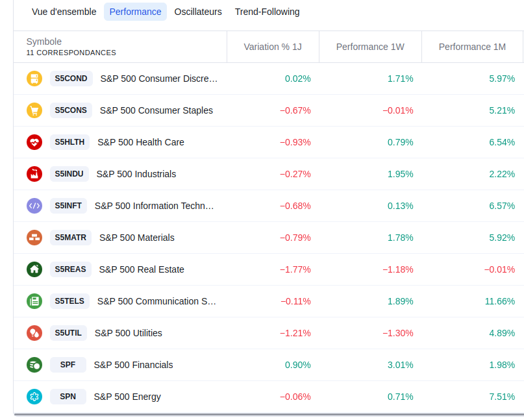Click the Communication Services newspaper icon

tap(34, 301)
